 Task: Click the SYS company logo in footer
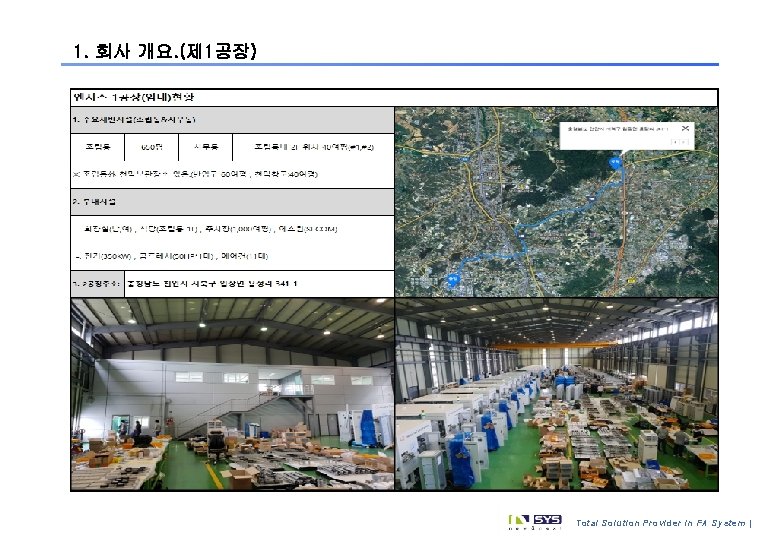[x=535, y=522]
